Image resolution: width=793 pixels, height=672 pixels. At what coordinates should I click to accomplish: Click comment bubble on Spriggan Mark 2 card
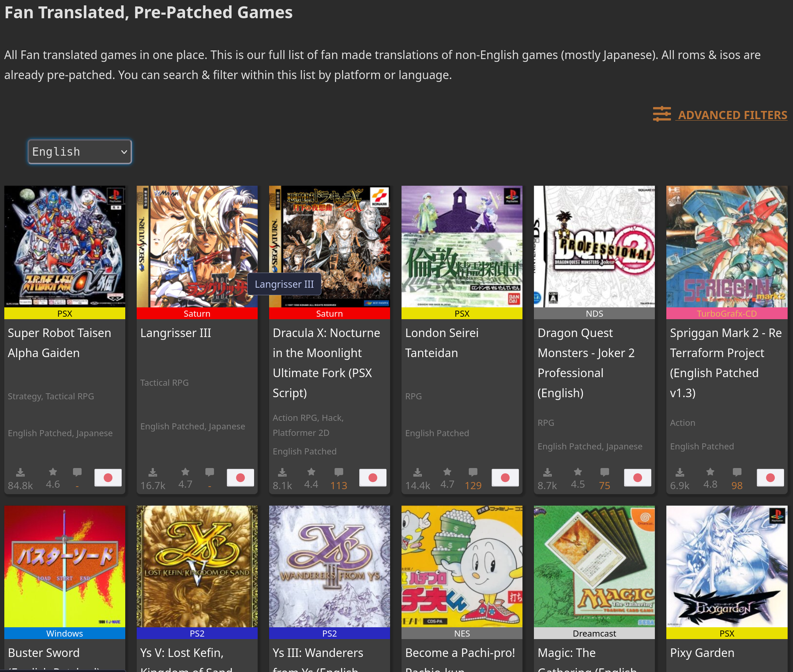pyautogui.click(x=737, y=472)
